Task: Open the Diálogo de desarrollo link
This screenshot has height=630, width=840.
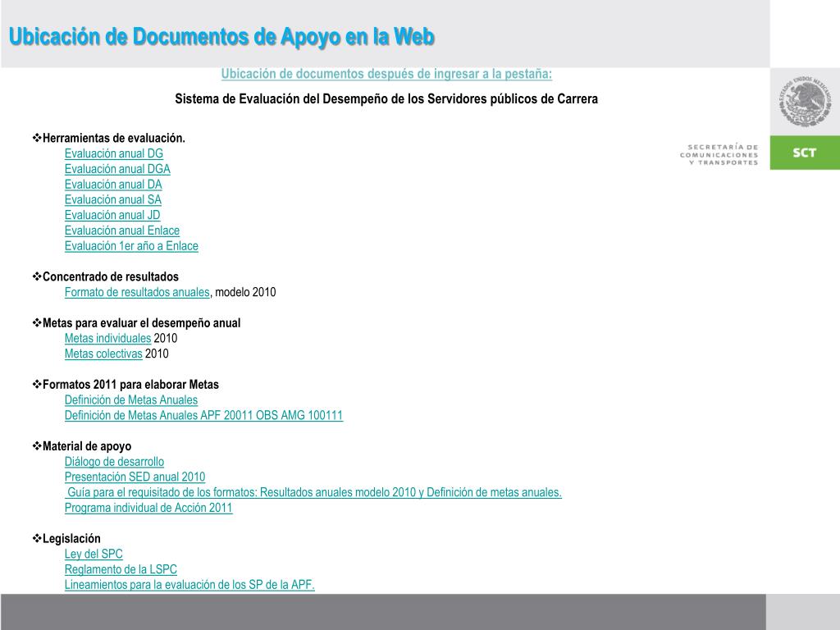Action: coord(114,462)
